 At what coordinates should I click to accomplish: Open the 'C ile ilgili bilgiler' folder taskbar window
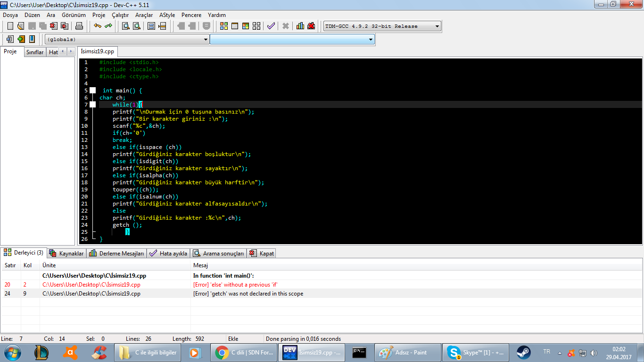(x=147, y=353)
